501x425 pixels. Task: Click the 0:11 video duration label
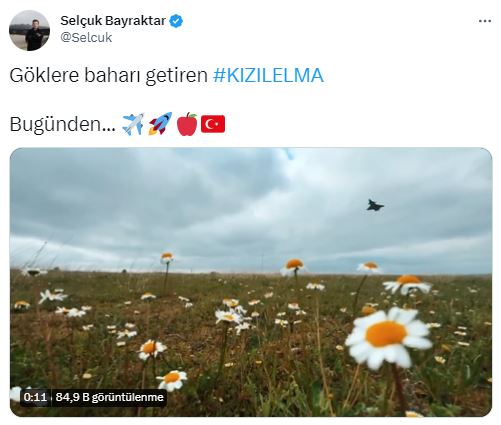pos(35,397)
